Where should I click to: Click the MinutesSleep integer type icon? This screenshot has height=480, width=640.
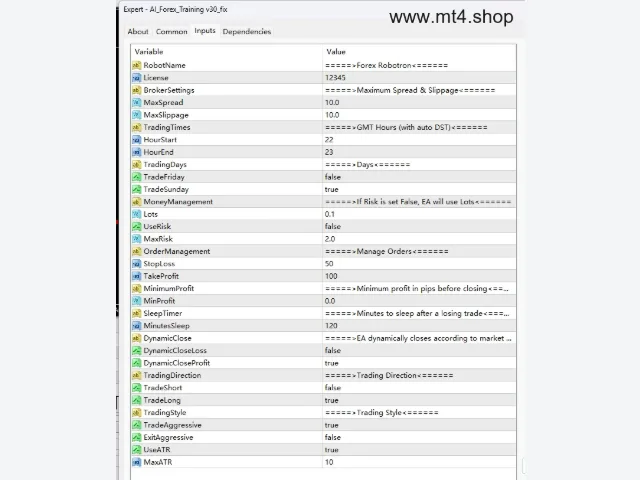[136, 326]
